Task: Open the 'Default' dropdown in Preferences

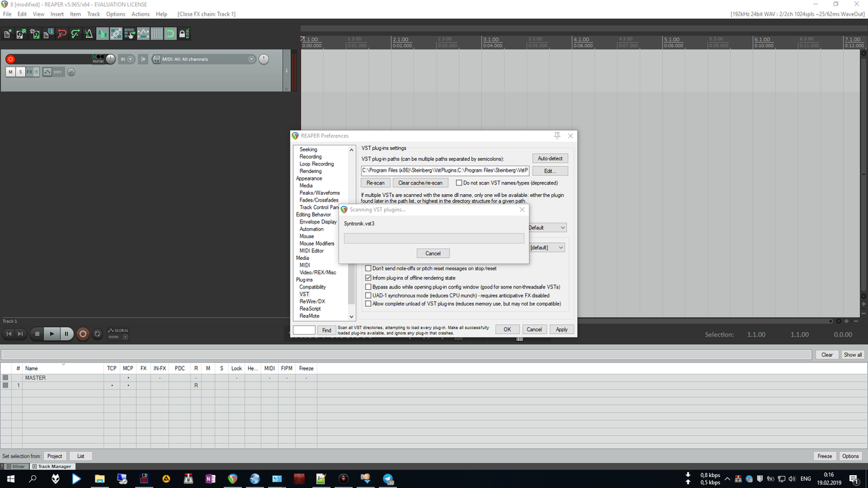Action: click(547, 227)
